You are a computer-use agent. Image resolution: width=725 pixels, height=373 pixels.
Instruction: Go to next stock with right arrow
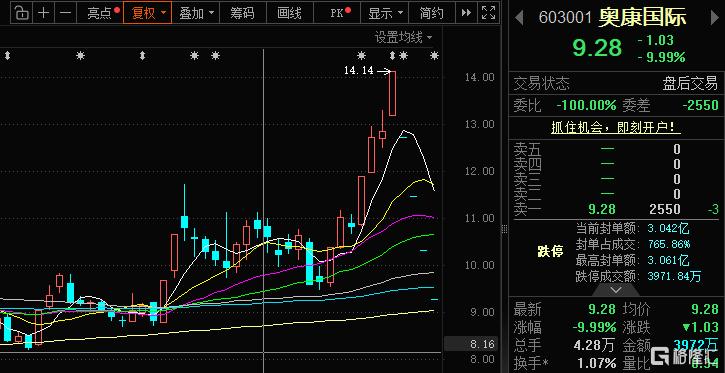(715, 18)
